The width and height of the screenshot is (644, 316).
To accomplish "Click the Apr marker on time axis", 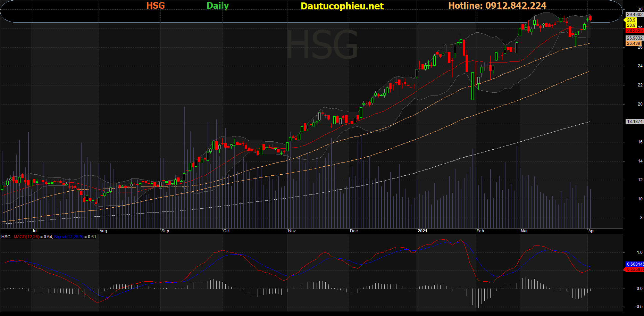I will pos(592,231).
